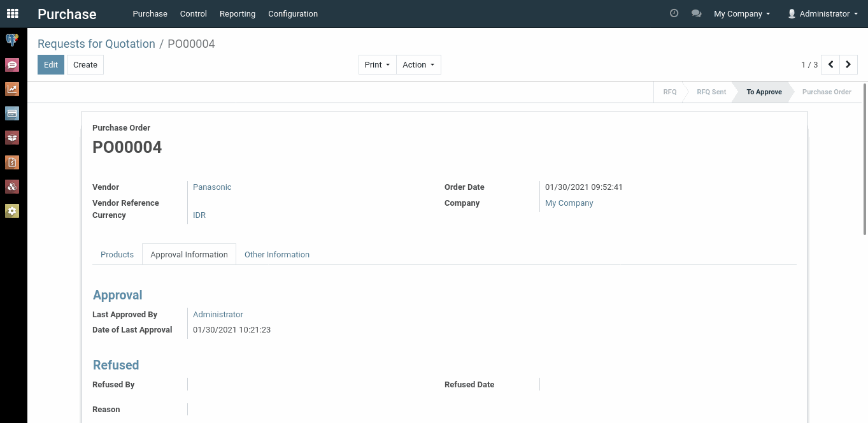Screen dimensions: 868x423
Task: Open the pink Discuss chat app icon
Action: click(12, 65)
